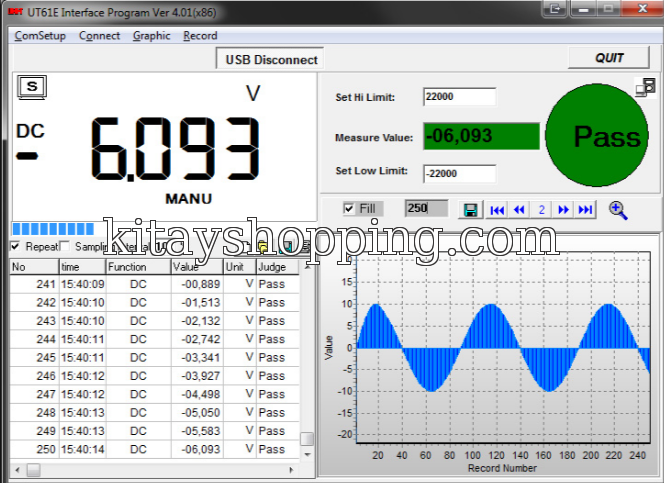
Task: Open the Connect menu
Action: point(100,36)
